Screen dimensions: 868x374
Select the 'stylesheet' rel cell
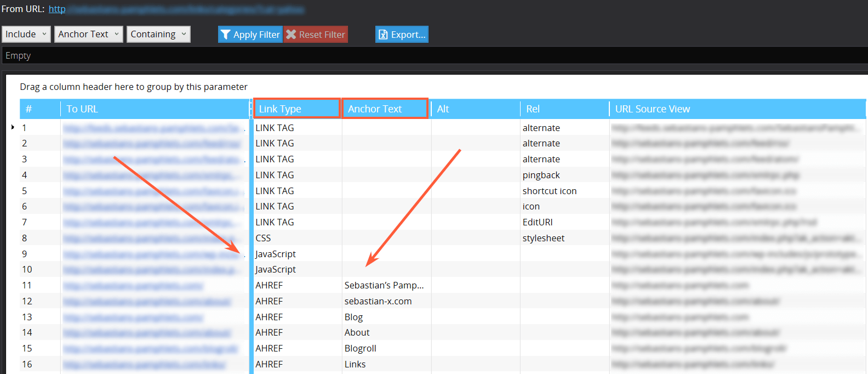click(x=564, y=238)
